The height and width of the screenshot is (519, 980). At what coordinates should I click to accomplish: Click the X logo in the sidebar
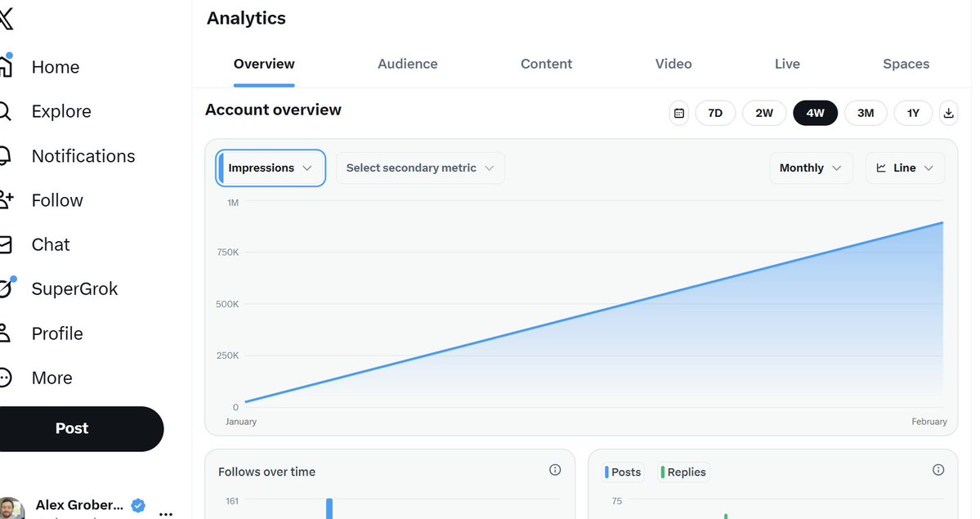point(5,19)
